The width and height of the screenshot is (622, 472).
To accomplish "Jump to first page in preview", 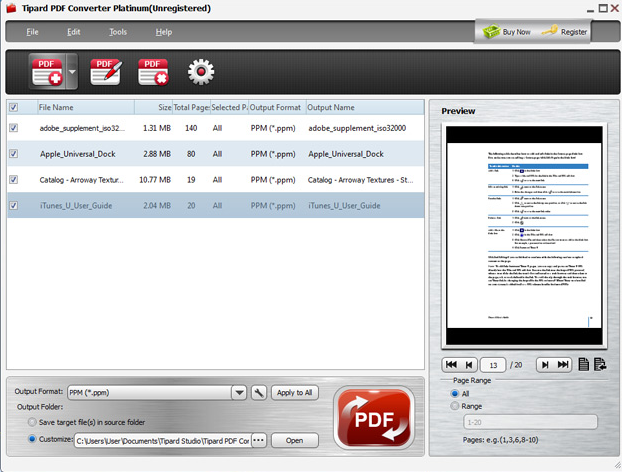I will click(x=452, y=365).
